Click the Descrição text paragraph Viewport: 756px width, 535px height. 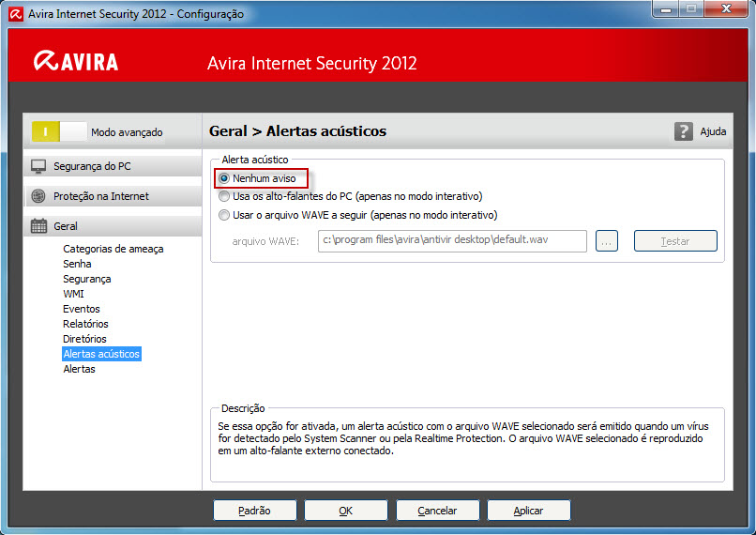click(463, 438)
